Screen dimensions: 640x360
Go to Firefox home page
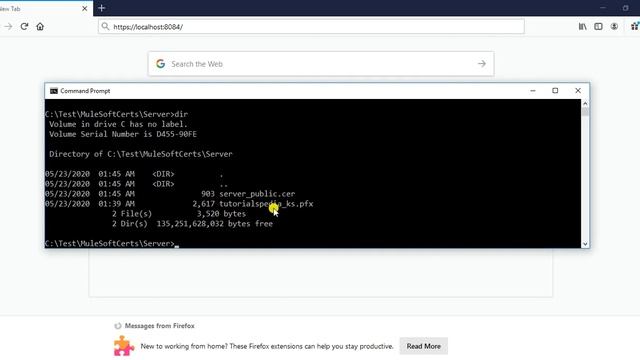tap(40, 27)
